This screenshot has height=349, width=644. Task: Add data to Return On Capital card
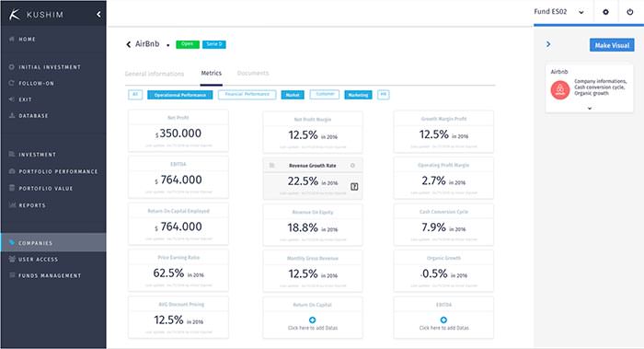pyautogui.click(x=313, y=320)
